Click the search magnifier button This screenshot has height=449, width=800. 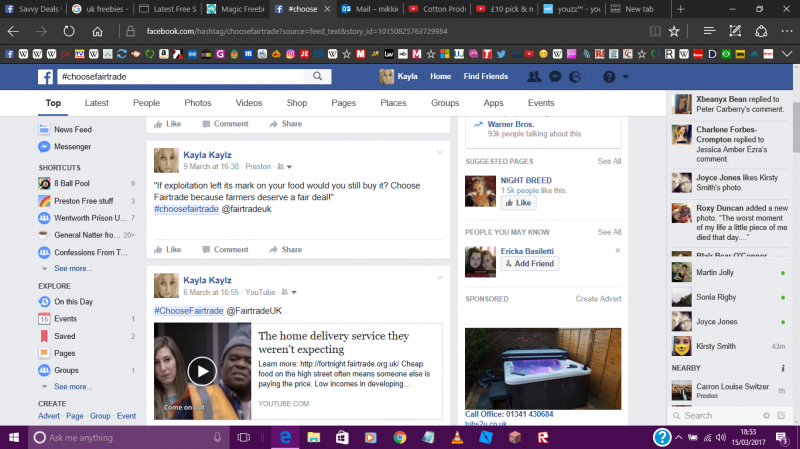click(x=317, y=77)
